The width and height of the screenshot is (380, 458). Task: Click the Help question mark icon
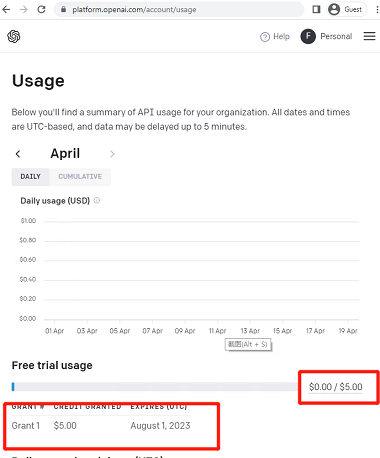point(265,37)
